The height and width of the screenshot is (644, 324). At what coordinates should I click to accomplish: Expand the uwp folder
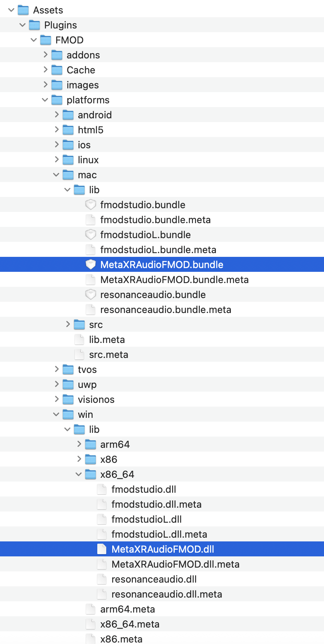click(x=56, y=384)
